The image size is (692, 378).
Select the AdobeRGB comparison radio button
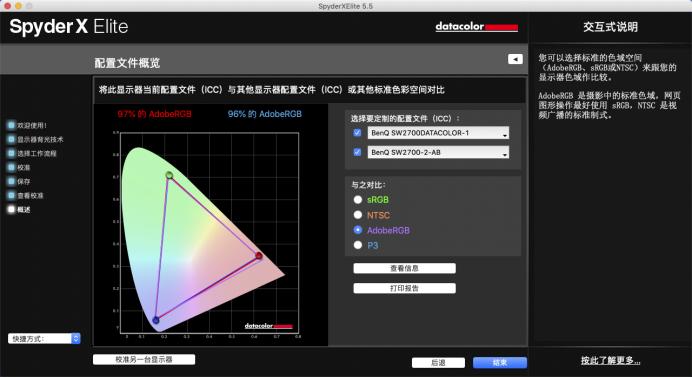coord(358,230)
